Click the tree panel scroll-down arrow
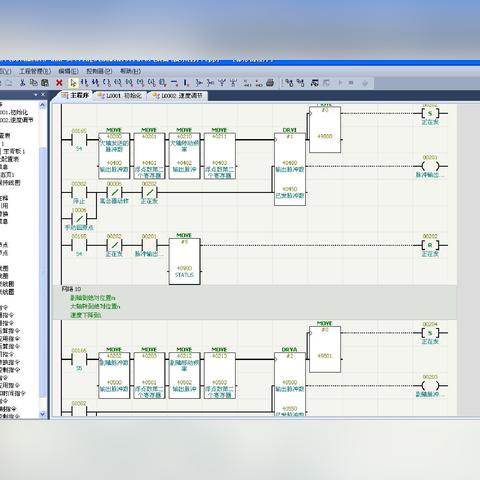The height and width of the screenshot is (480, 480). coord(42,414)
